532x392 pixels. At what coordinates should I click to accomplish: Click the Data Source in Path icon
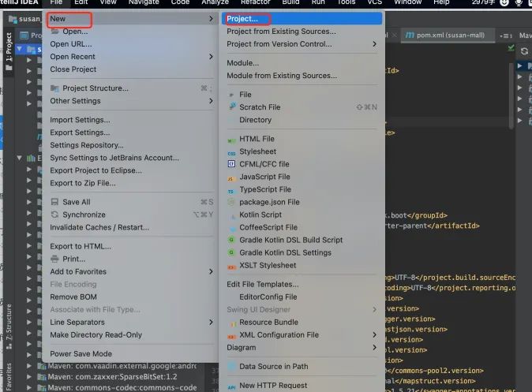231,367
